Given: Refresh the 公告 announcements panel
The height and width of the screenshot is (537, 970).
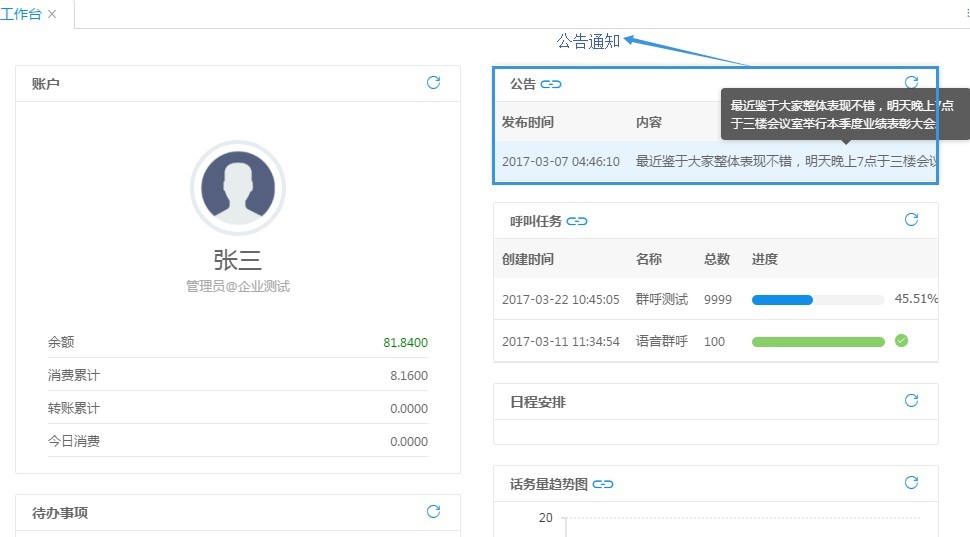Looking at the screenshot, I should click(911, 82).
